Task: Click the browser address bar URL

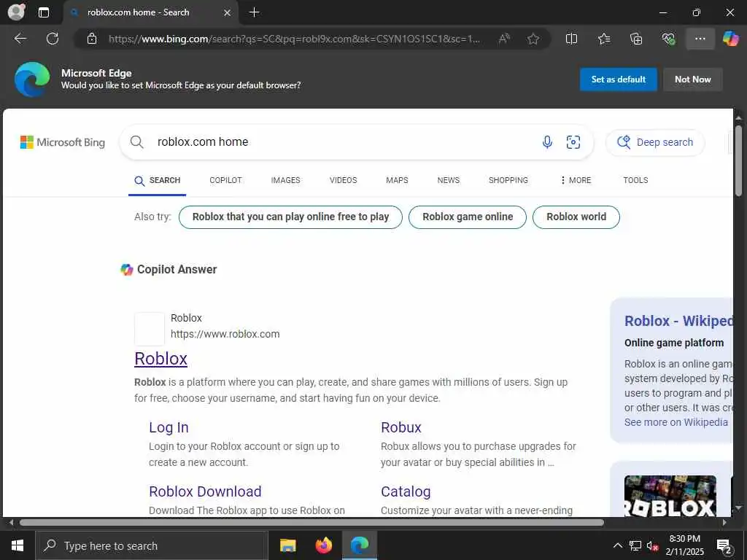Action: pos(294,39)
